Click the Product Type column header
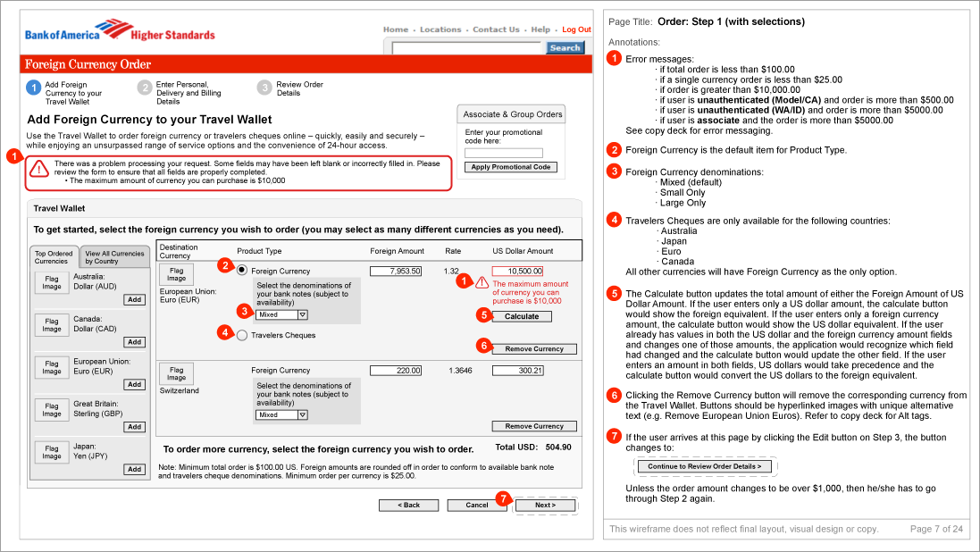 pyautogui.click(x=259, y=251)
